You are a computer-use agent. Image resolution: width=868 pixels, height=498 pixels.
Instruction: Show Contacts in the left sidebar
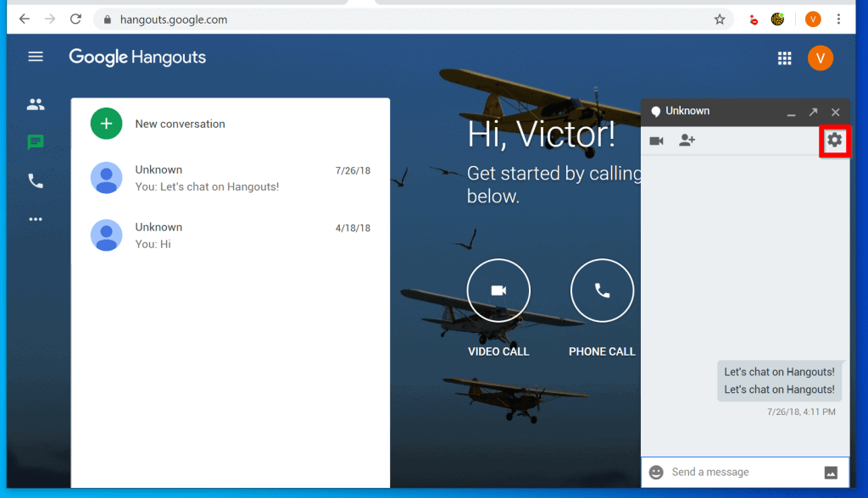click(x=36, y=104)
